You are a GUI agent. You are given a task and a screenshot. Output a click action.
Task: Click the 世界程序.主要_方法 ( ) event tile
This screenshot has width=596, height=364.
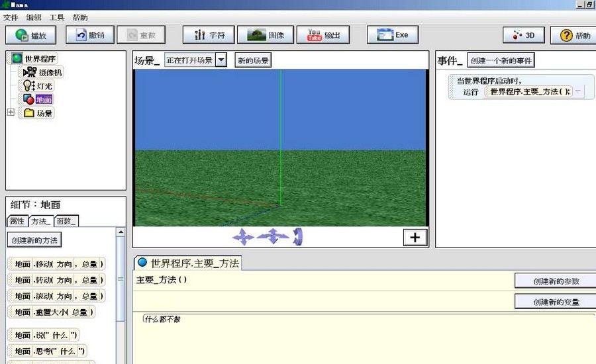[530, 91]
